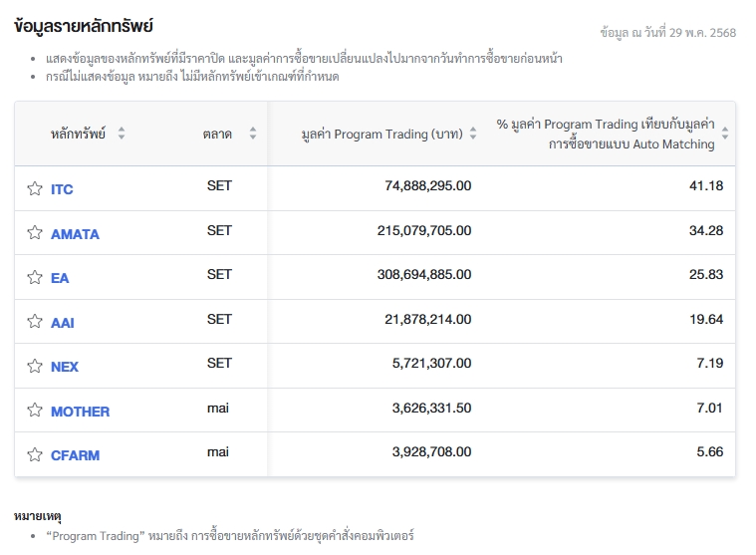Click the CFARM symbol link
The height and width of the screenshot is (555, 756).
tap(75, 455)
